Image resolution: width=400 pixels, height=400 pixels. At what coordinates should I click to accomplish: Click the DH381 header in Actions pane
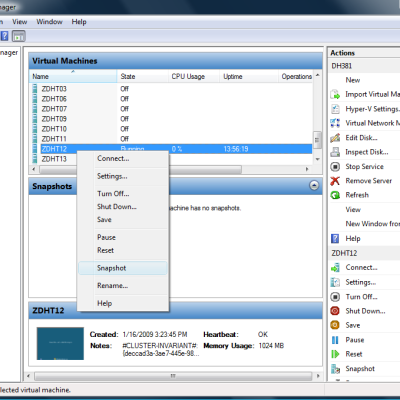click(364, 66)
